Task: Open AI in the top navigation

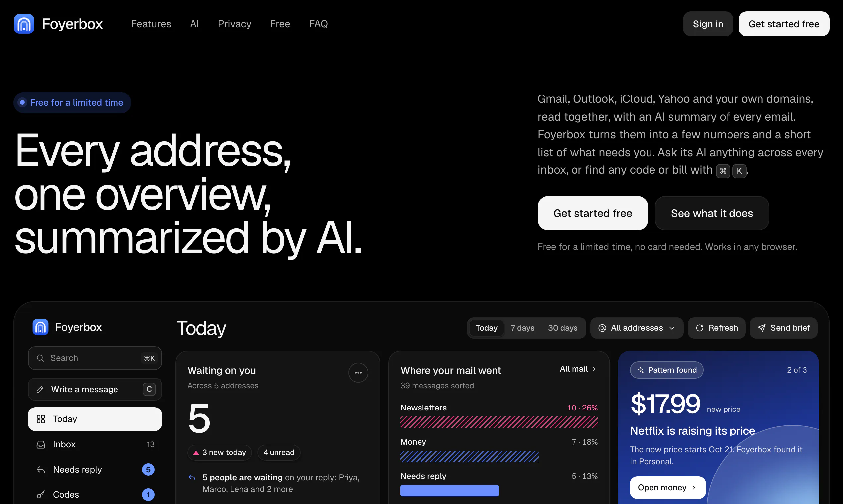Action: point(194,24)
